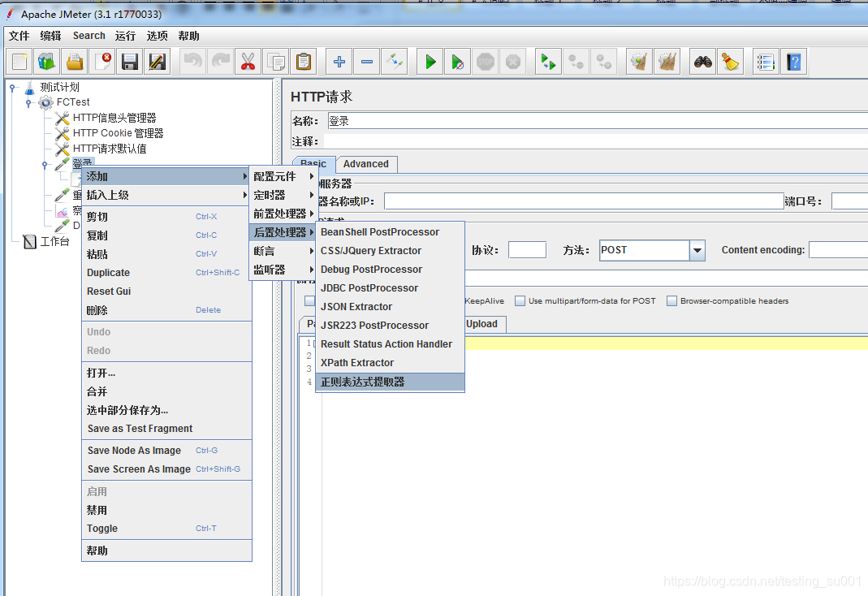
Task: Click the 服务器名称或IP input field
Action: [x=584, y=201]
